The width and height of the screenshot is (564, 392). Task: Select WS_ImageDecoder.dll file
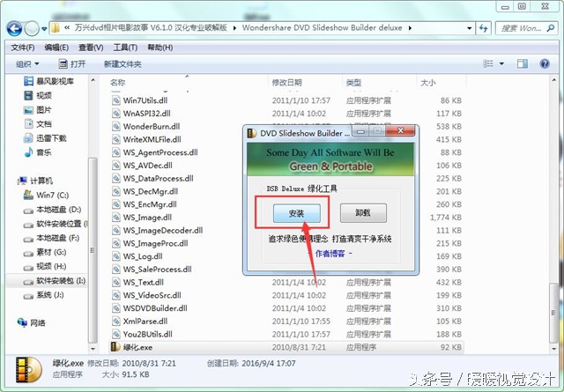coord(162,230)
